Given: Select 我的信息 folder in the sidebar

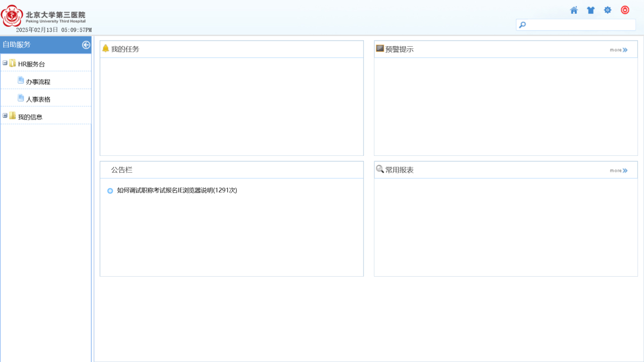Looking at the screenshot, I should coord(30,117).
